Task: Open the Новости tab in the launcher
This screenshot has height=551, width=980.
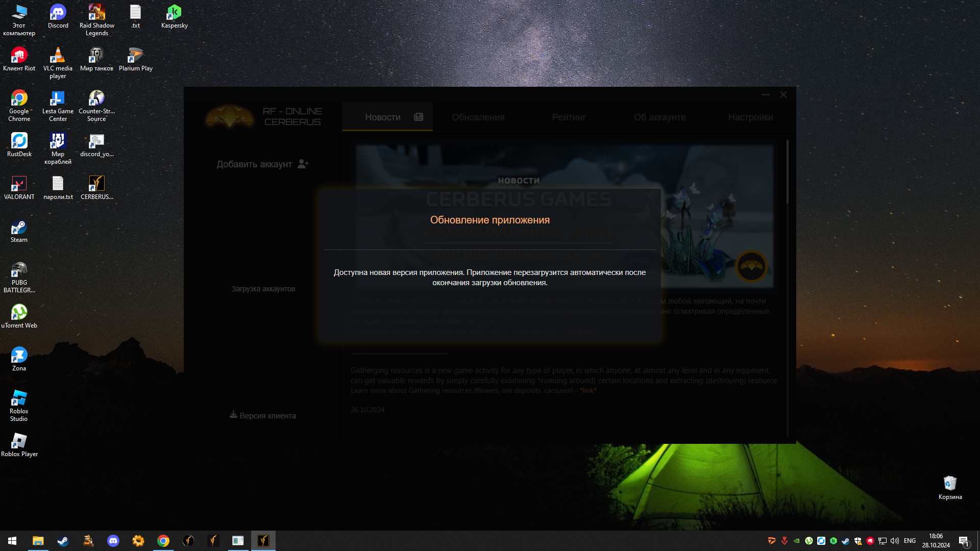Action: click(387, 117)
